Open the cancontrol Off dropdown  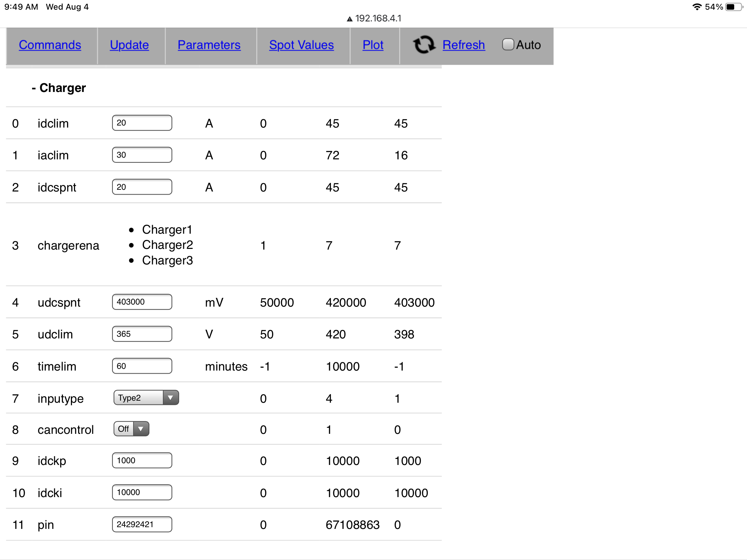pyautogui.click(x=131, y=429)
